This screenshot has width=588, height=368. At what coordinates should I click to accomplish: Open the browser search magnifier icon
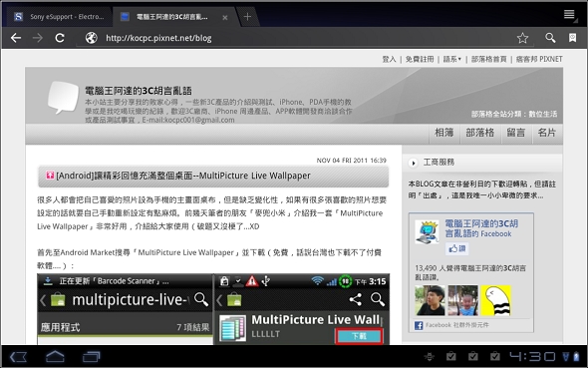pos(550,38)
